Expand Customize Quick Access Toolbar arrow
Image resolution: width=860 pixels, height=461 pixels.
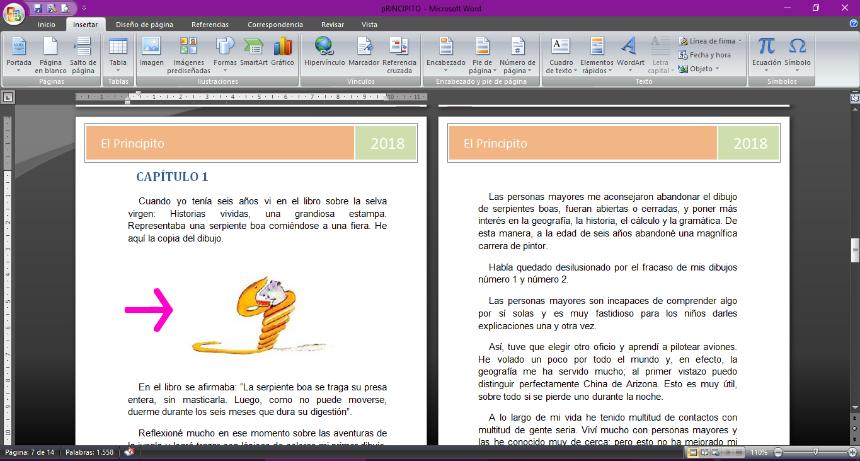84,8
